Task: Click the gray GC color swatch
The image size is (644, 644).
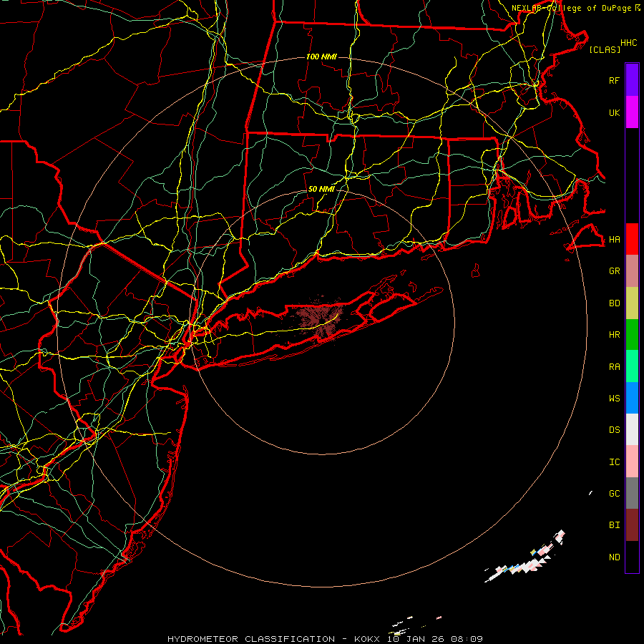Action: pyautogui.click(x=632, y=493)
